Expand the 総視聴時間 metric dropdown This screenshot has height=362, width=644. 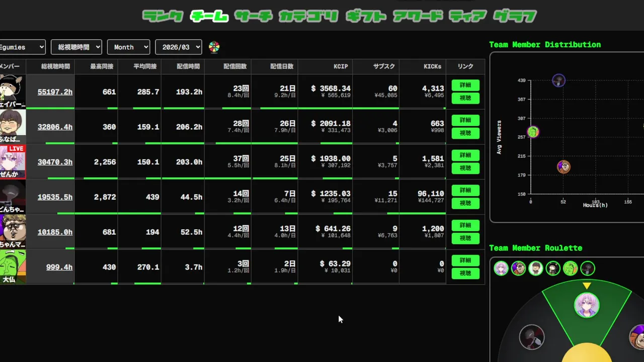click(x=76, y=47)
